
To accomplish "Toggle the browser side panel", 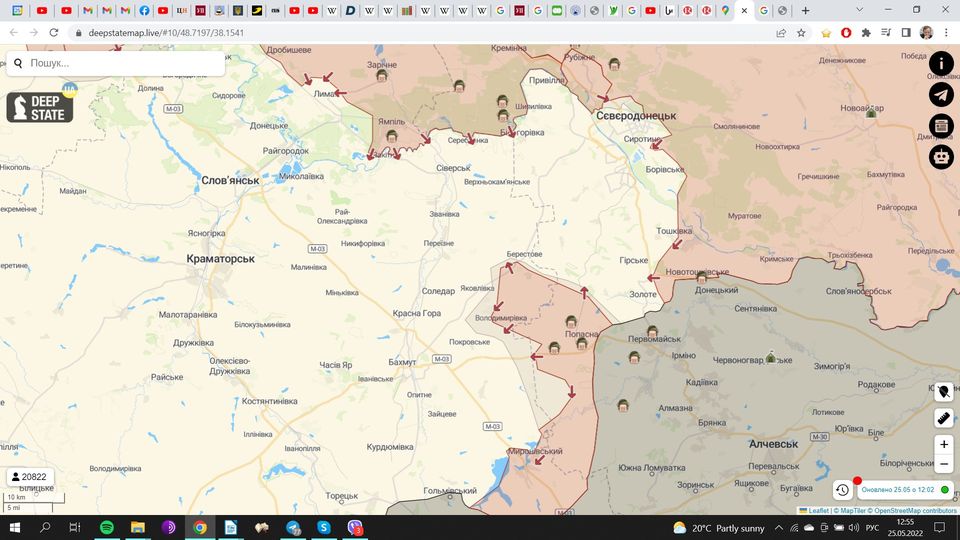I will coord(905,32).
